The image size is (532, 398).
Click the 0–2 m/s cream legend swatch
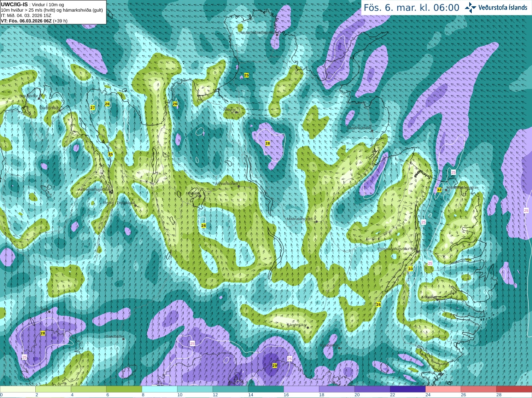point(18,389)
